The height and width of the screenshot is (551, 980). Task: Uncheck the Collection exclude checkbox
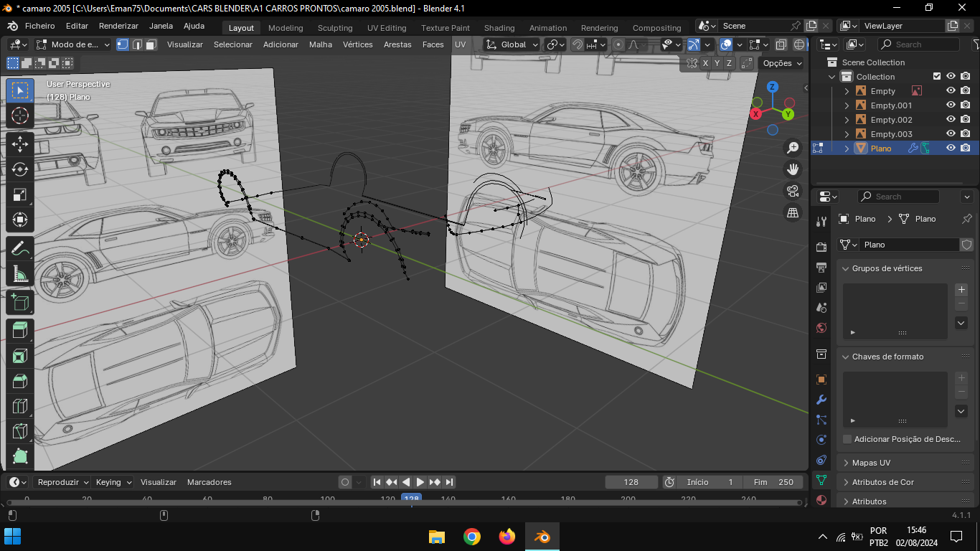[x=936, y=76]
